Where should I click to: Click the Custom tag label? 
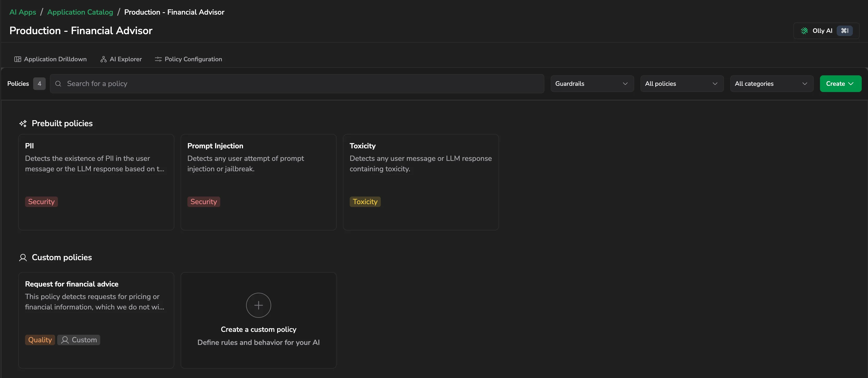[79, 340]
